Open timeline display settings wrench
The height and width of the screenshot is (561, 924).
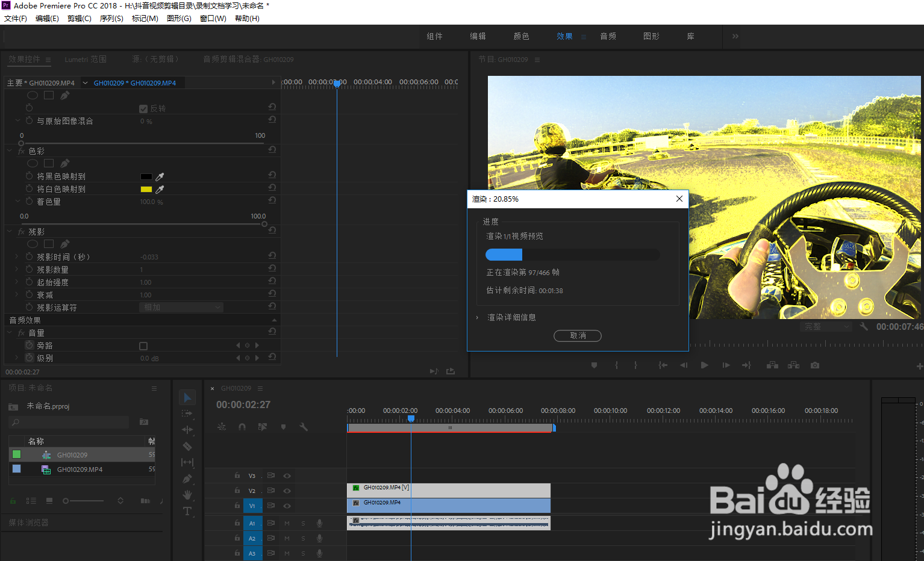coord(304,427)
